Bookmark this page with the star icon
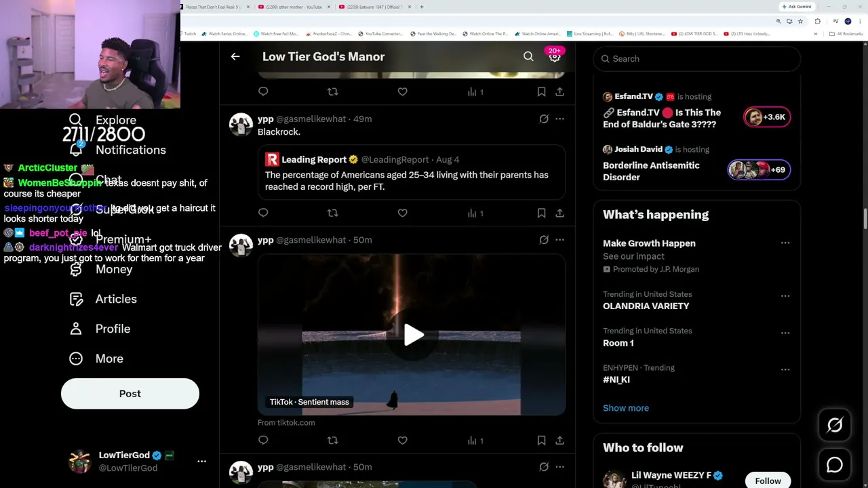Image resolution: width=868 pixels, height=488 pixels. coord(800,21)
